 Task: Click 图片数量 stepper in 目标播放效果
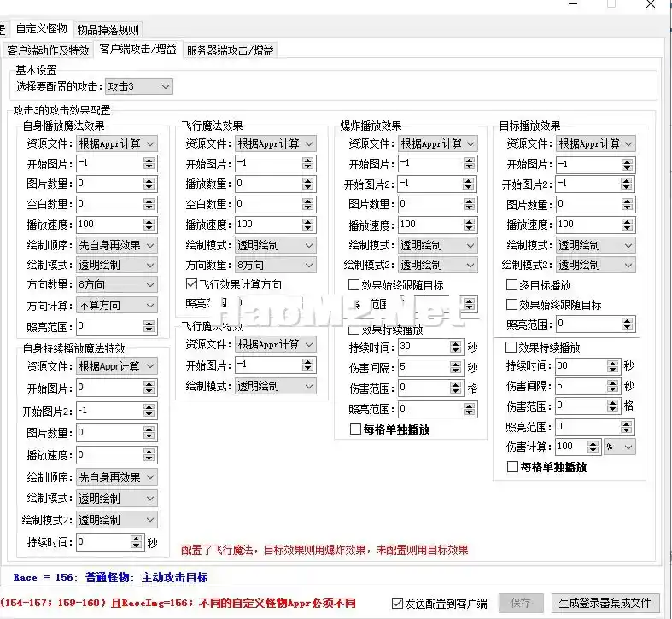pos(627,204)
